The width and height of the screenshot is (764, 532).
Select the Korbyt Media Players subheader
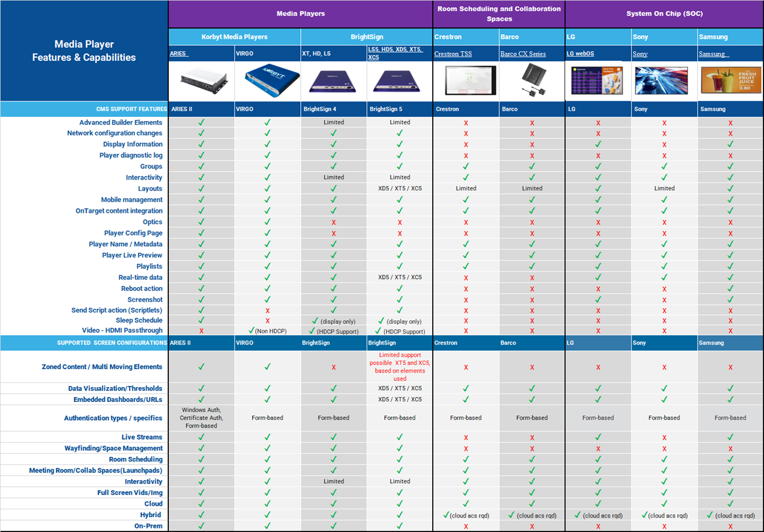235,36
